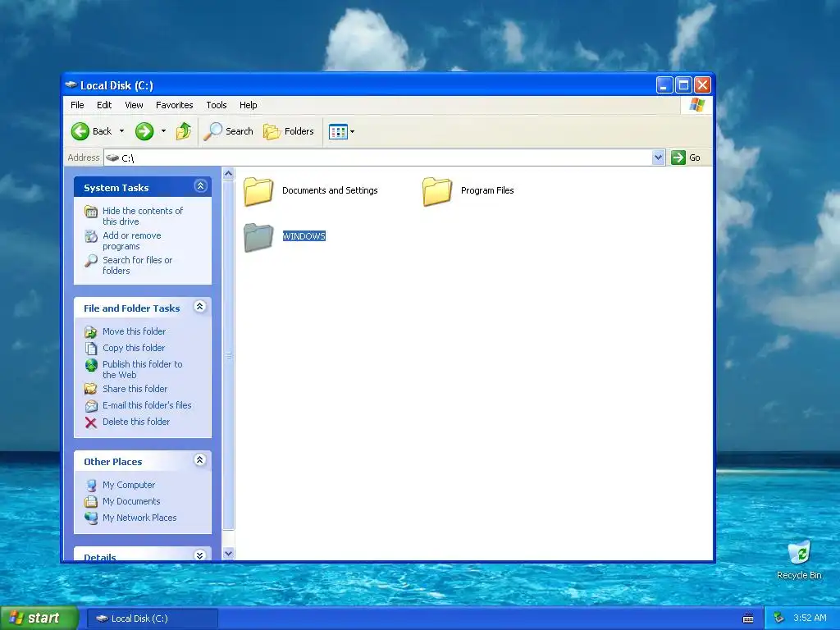
Task: Click into the Address field showing C:\
Action: pyautogui.click(x=378, y=157)
